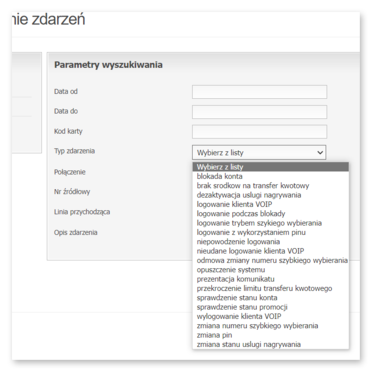Select 'logowanie podczas blokady' entry
This screenshot has width=370, height=370.
[x=271, y=214]
